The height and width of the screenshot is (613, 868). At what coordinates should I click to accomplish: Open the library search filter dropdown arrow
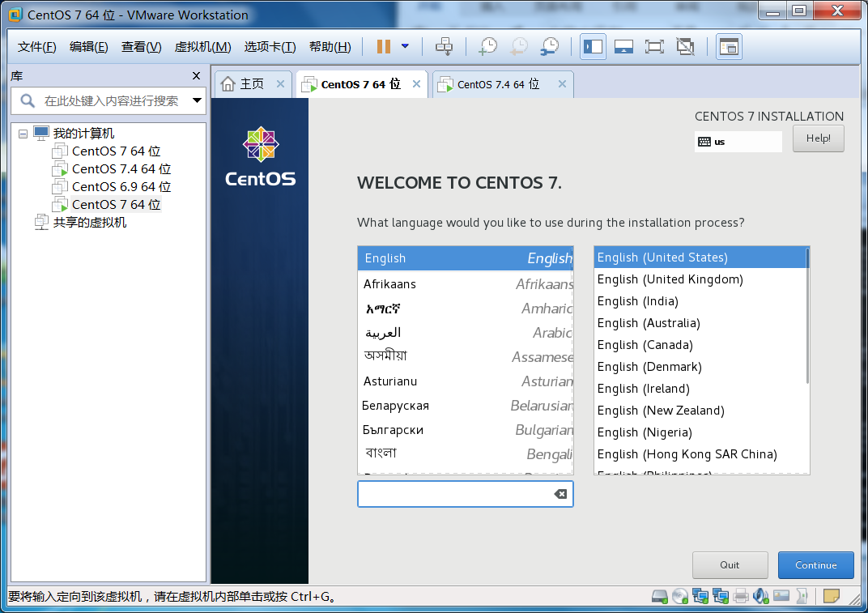pos(197,100)
